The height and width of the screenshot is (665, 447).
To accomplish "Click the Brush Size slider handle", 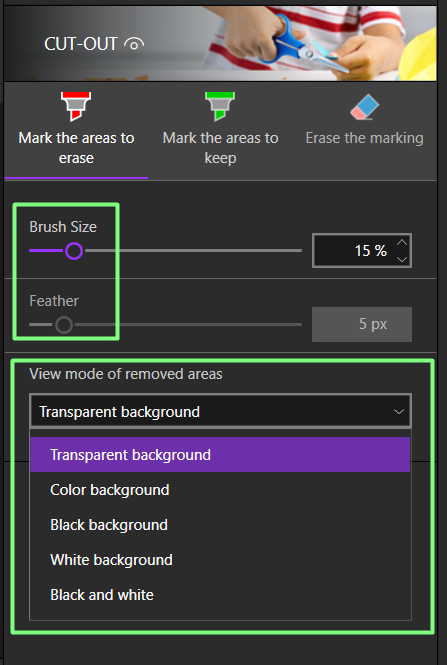I will (x=74, y=251).
